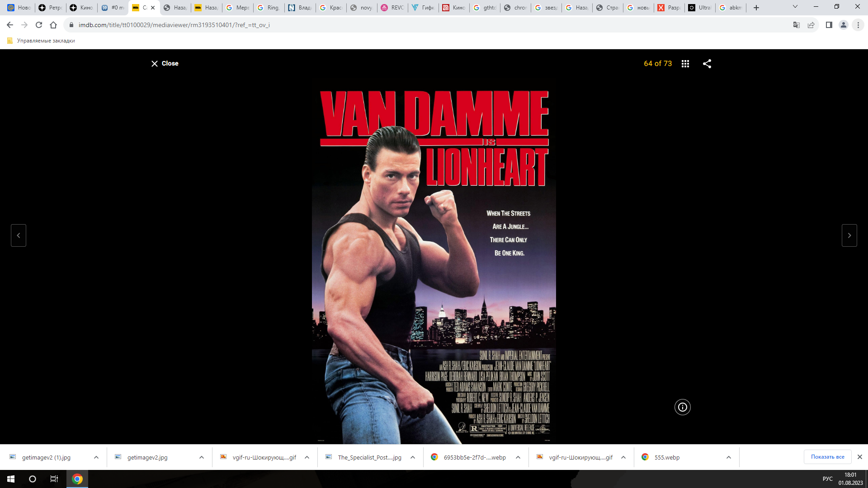Switch to the chron tab
This screenshot has width=868, height=488.
(516, 8)
